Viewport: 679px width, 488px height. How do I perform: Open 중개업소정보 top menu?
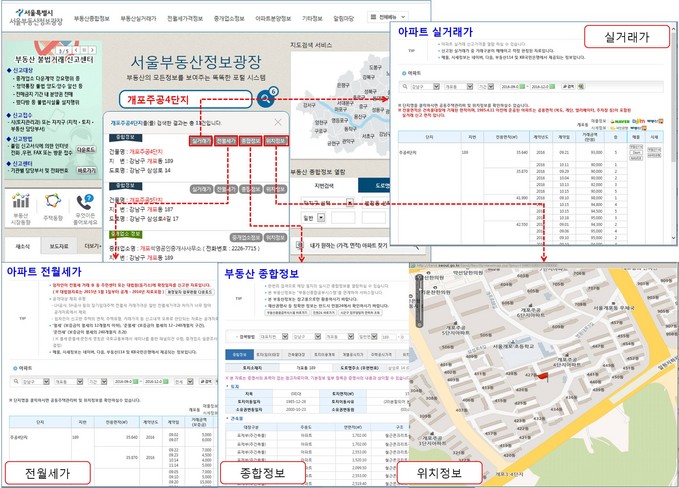(x=229, y=19)
